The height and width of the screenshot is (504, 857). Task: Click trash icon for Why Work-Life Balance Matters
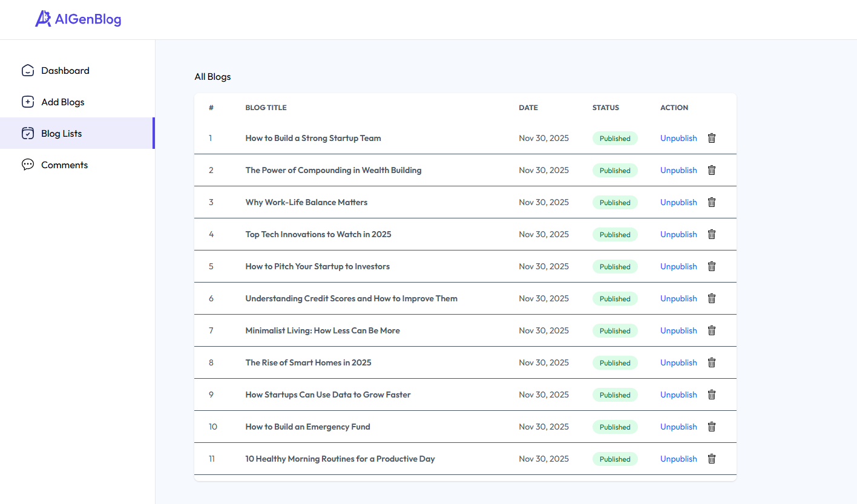[712, 203]
